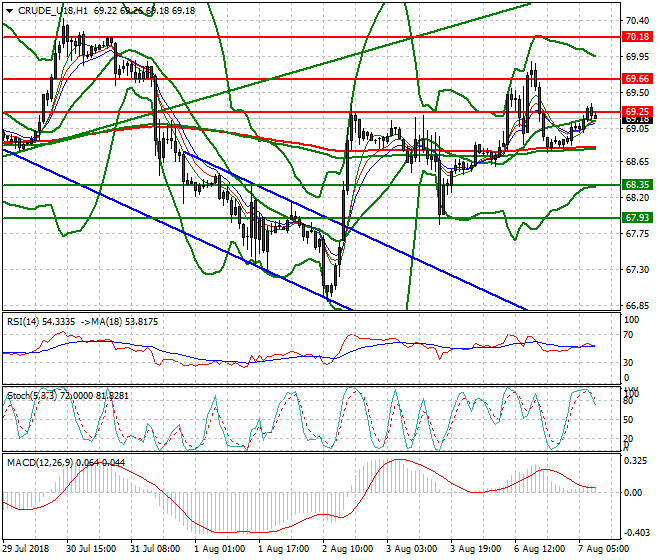
Task: Select the RSI scale value 70
Action: [628, 335]
